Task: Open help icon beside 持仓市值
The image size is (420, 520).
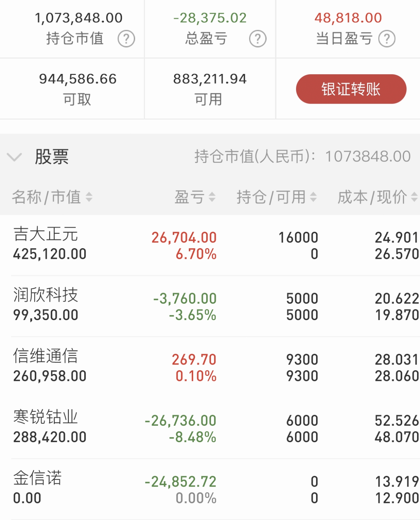Action: 126,39
